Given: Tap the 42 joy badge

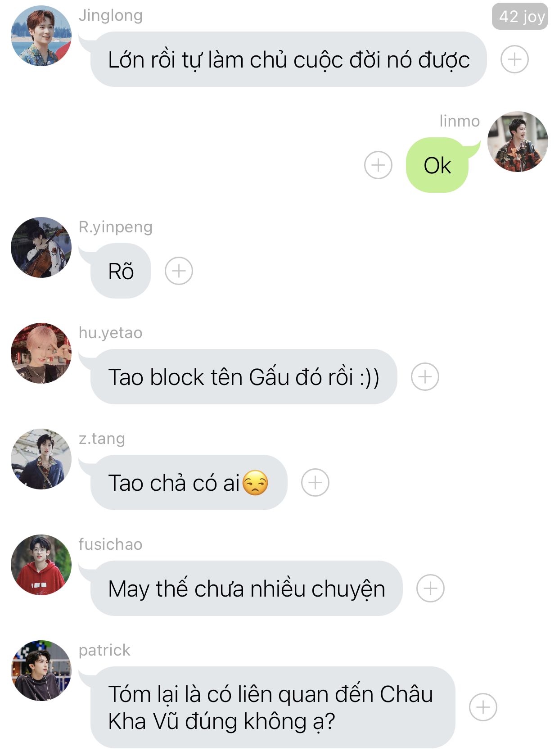Looking at the screenshot, I should [x=520, y=17].
